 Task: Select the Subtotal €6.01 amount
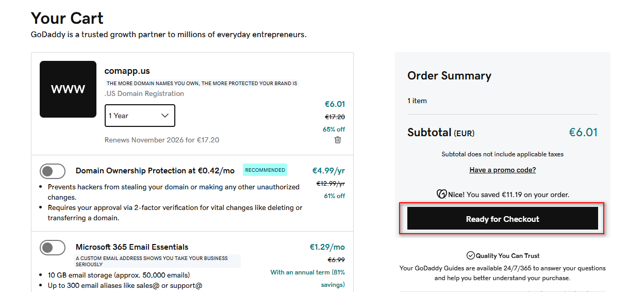click(x=583, y=133)
